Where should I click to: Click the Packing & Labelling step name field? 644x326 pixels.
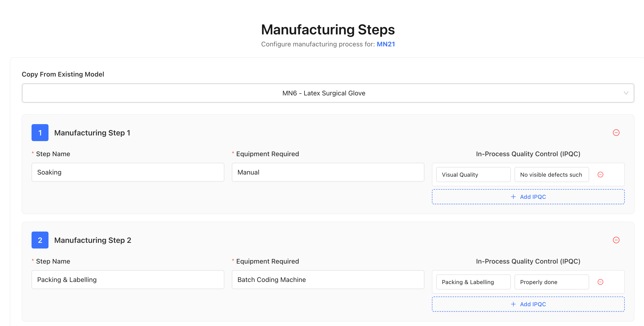(x=128, y=279)
